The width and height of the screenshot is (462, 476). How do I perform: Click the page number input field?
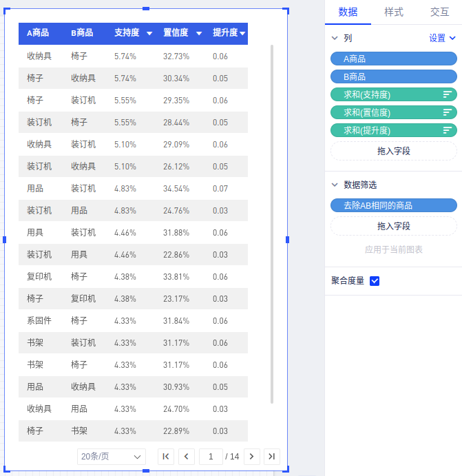click(211, 456)
